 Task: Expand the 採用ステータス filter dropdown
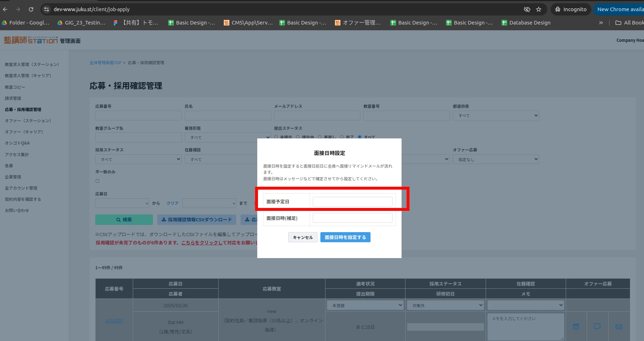pyautogui.click(x=138, y=159)
